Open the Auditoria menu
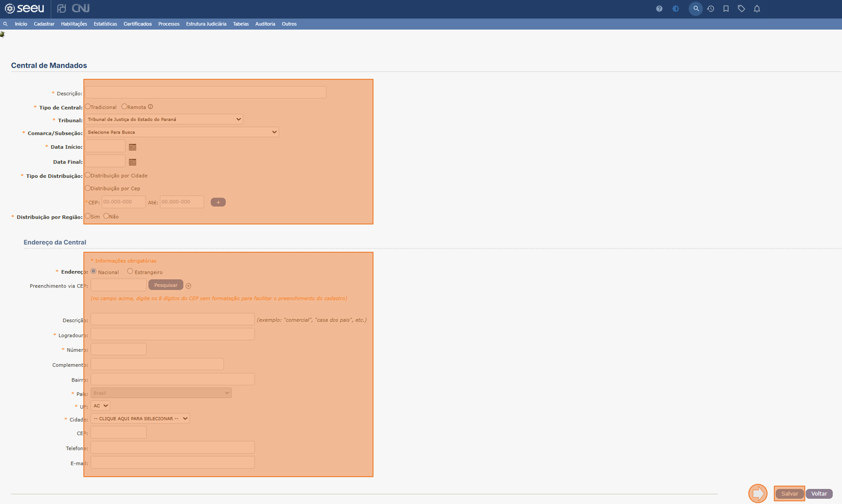842x504 pixels. coord(265,24)
